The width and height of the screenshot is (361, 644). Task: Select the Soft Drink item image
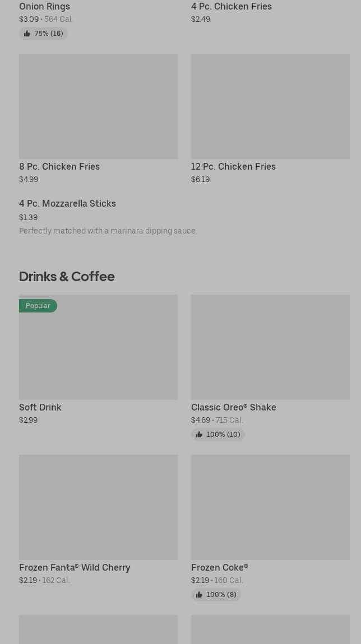pyautogui.click(x=98, y=347)
